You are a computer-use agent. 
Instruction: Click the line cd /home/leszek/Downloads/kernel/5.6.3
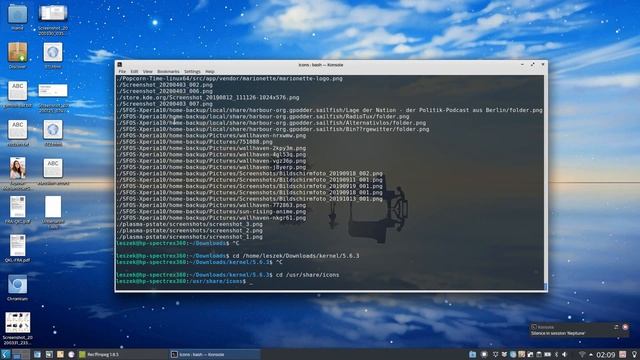pyautogui.click(x=296, y=256)
